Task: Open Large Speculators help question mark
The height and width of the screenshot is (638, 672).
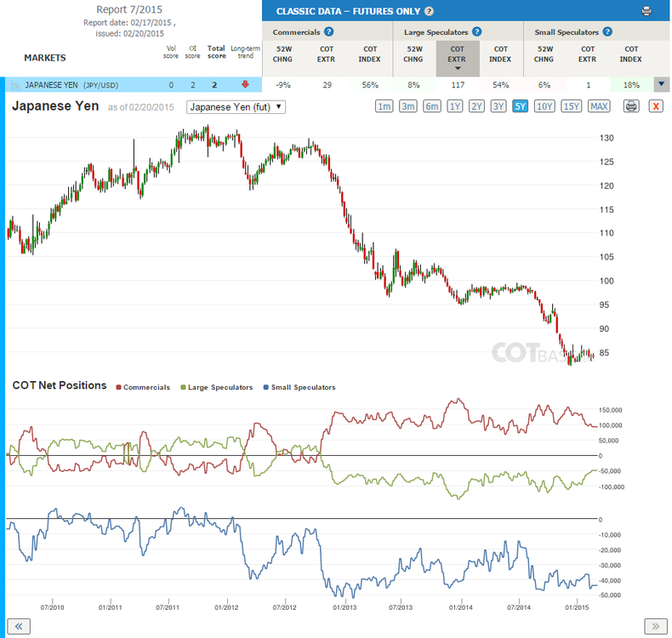Action: [x=476, y=31]
